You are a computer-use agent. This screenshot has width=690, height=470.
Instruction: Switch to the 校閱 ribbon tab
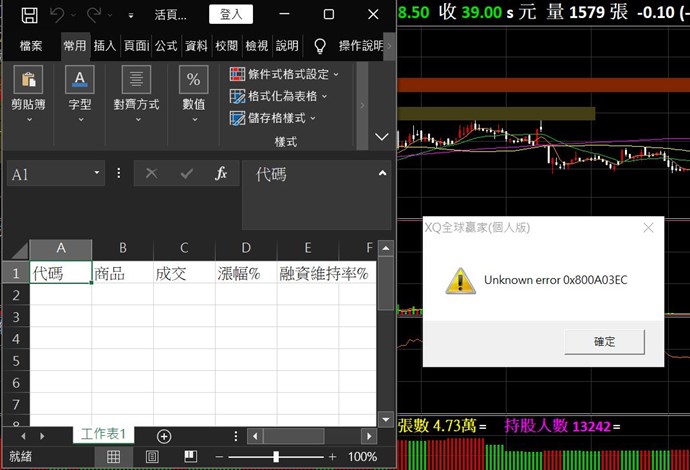coord(227,46)
